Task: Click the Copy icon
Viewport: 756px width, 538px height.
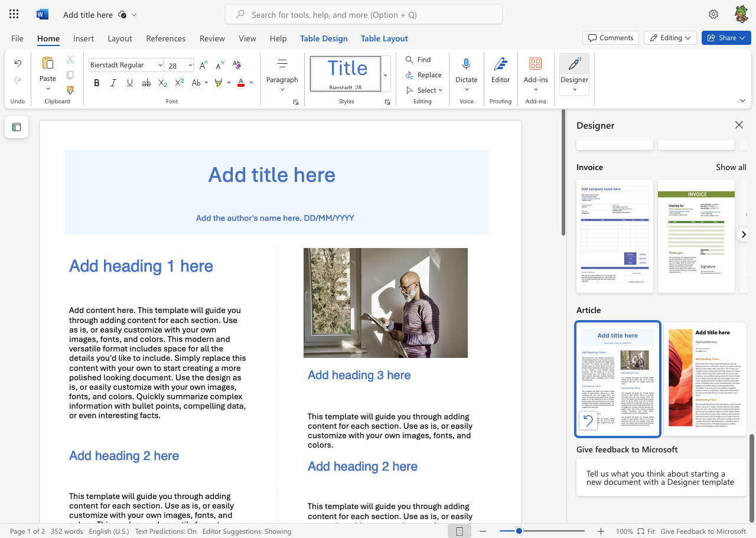Action: pyautogui.click(x=70, y=75)
